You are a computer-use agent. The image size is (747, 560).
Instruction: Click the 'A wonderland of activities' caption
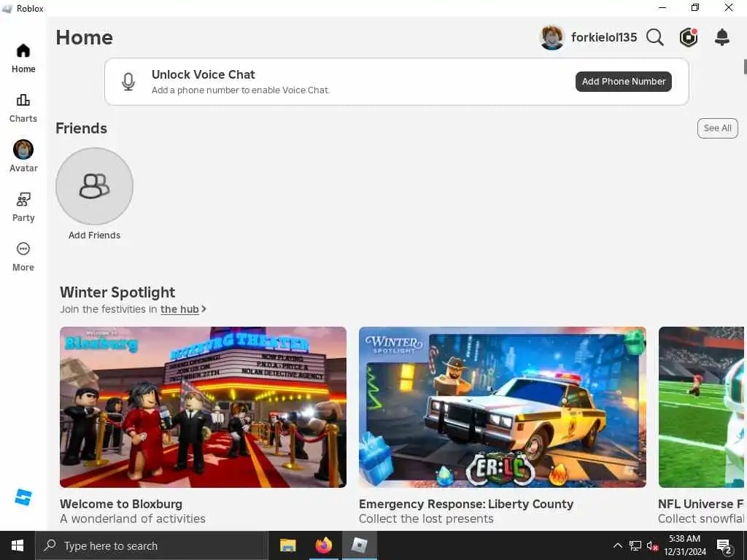point(133,518)
